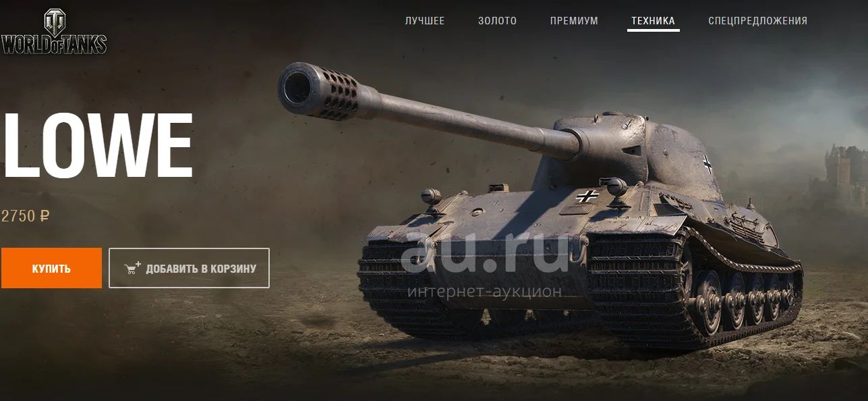
Task: Click the интернет-аукцион watermark text
Action: click(x=484, y=291)
